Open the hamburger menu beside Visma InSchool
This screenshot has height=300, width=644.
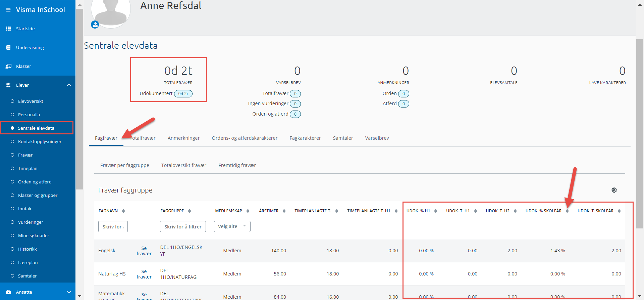coord(8,10)
